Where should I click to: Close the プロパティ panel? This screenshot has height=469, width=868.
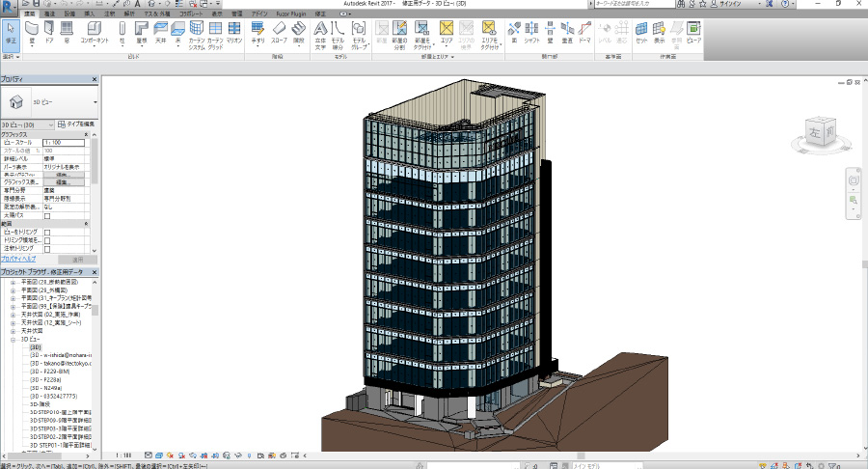[x=95, y=80]
